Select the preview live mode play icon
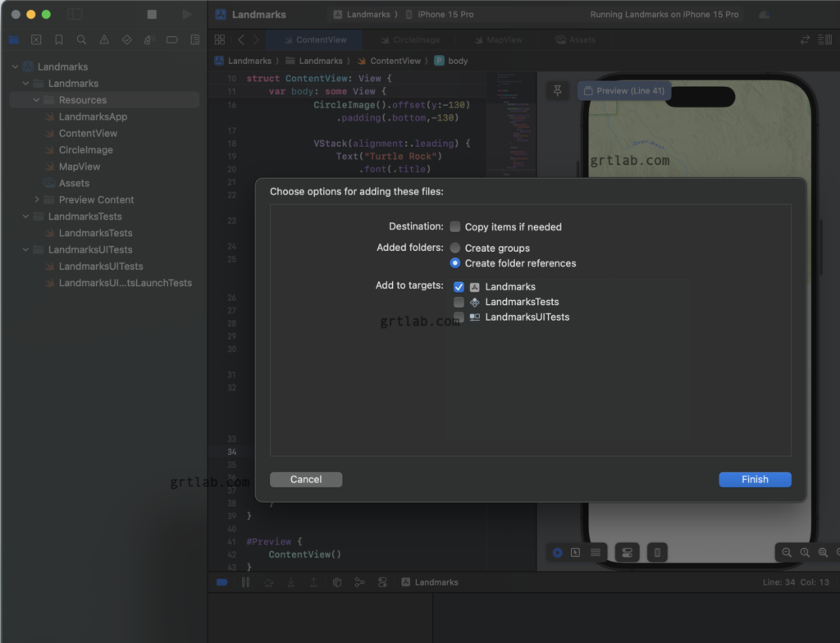Screen dimensions: 840x643 click(x=557, y=552)
